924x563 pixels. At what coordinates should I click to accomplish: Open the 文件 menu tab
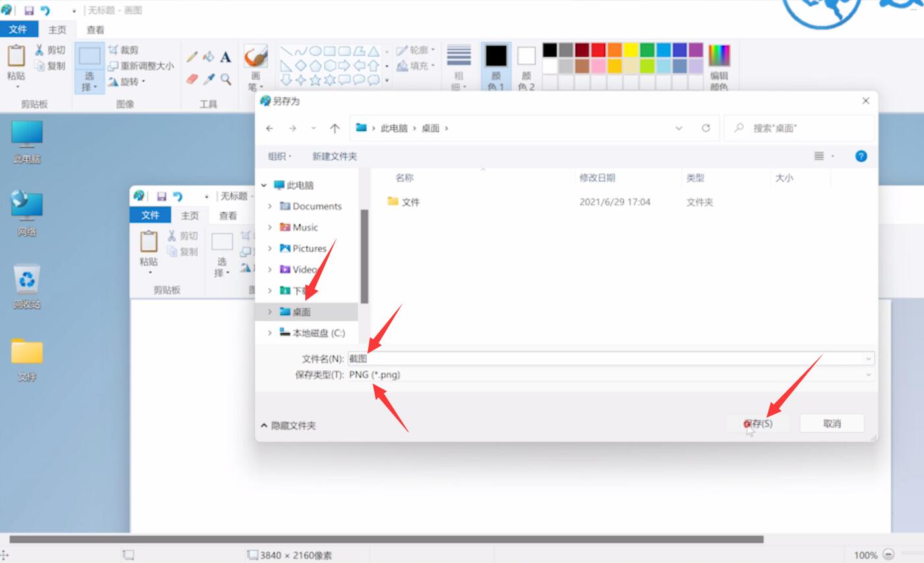pyautogui.click(x=18, y=29)
